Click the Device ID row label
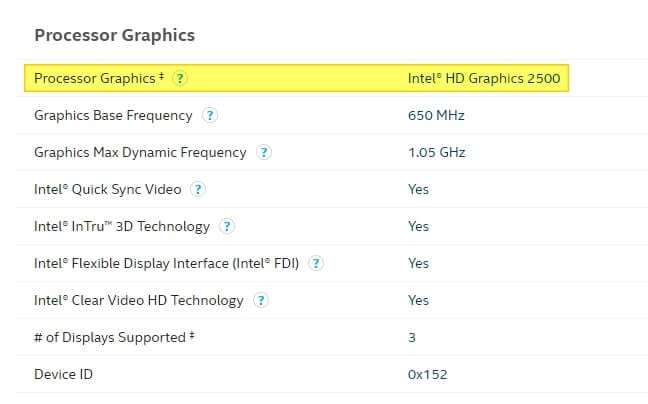 pos(63,374)
